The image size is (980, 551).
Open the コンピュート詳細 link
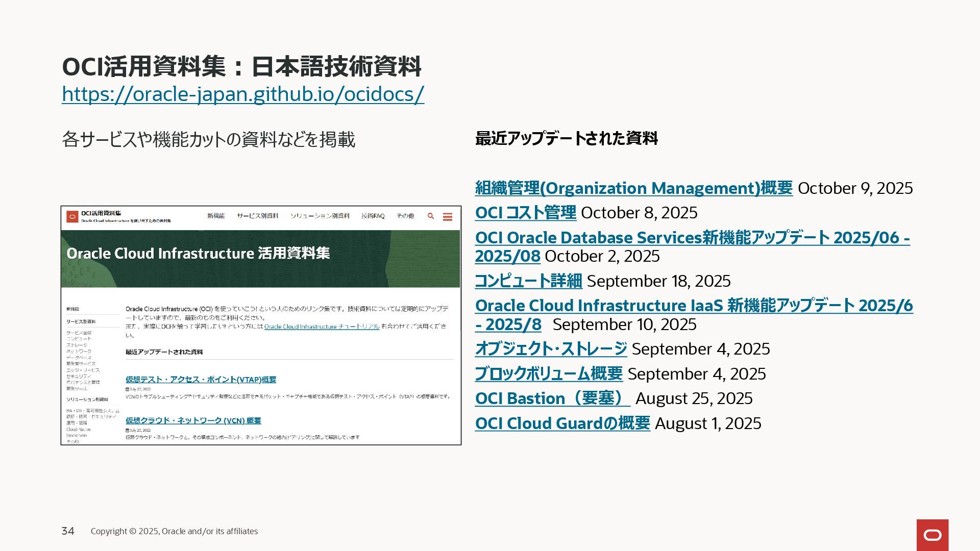(x=528, y=281)
